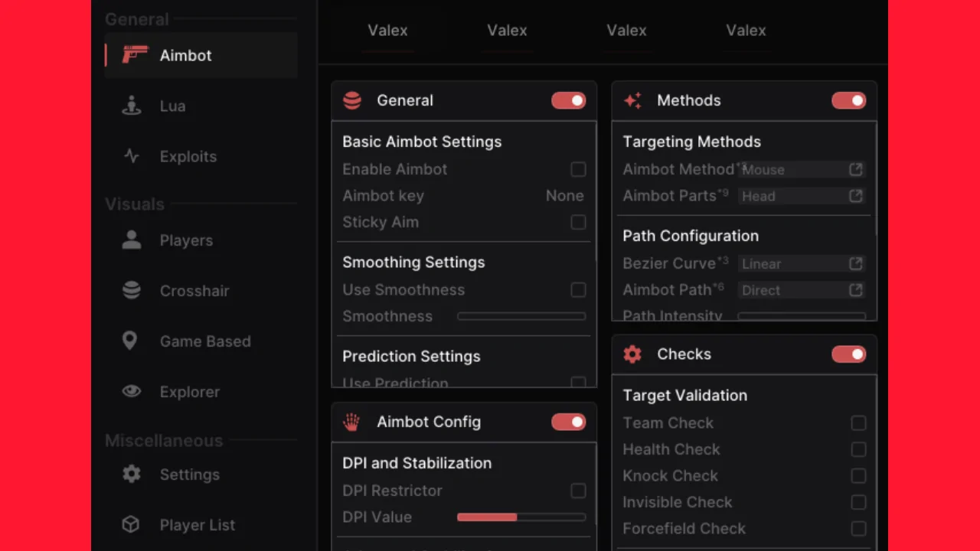Toggle the Checks panel switch
The width and height of the screenshot is (980, 551).
[x=848, y=354]
